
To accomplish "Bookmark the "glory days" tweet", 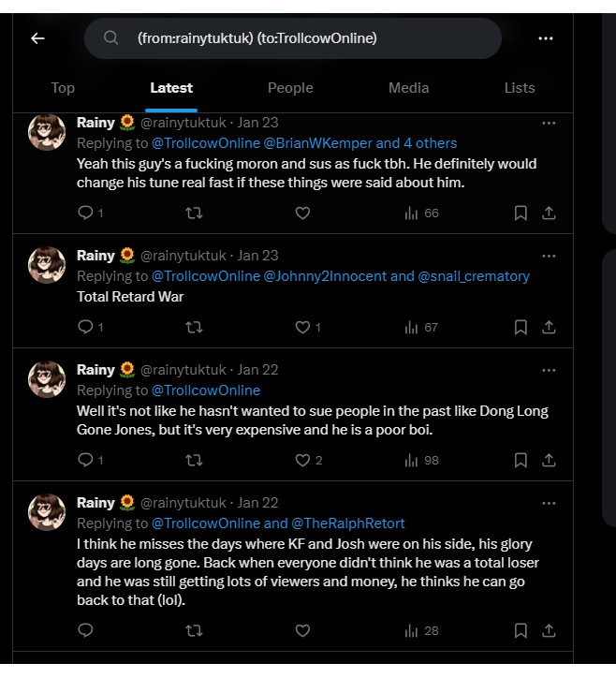I will pyautogui.click(x=521, y=630).
